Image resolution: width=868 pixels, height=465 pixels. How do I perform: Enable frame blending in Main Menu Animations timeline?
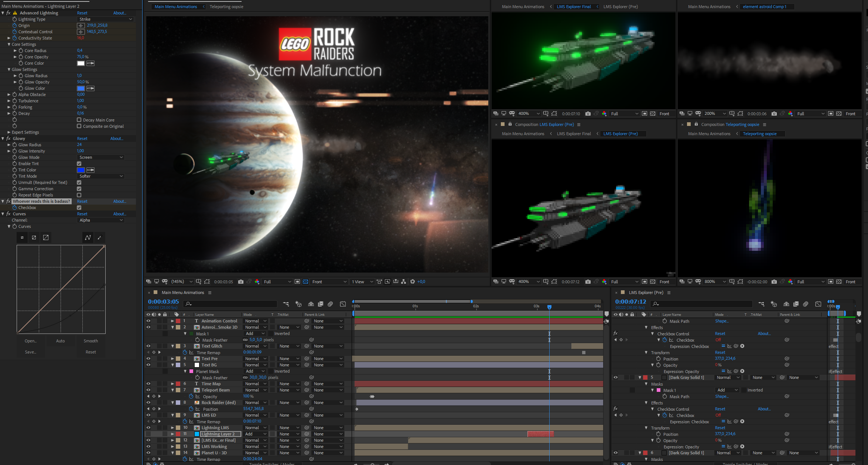pyautogui.click(x=321, y=304)
